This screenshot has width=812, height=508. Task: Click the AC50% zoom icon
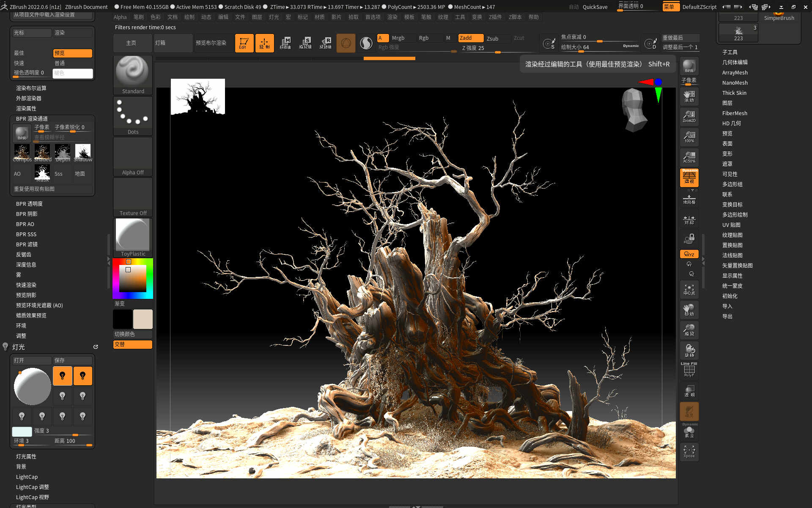(689, 157)
